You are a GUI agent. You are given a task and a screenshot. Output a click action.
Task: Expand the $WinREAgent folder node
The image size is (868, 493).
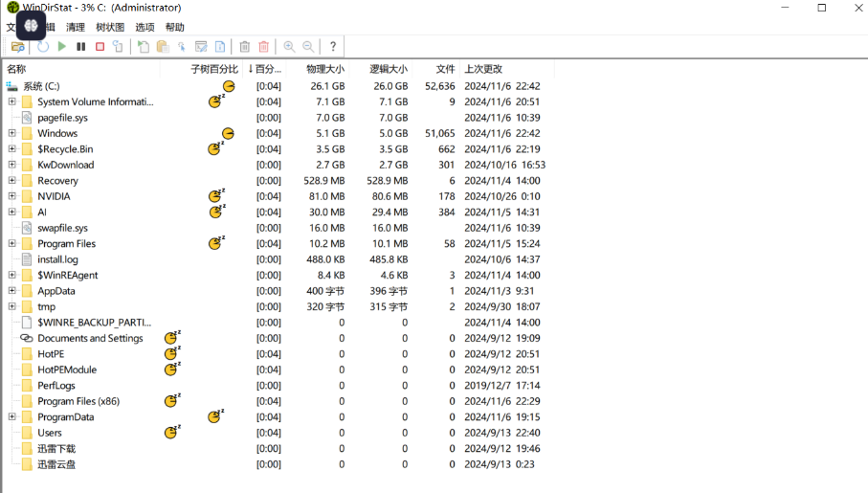(x=12, y=275)
